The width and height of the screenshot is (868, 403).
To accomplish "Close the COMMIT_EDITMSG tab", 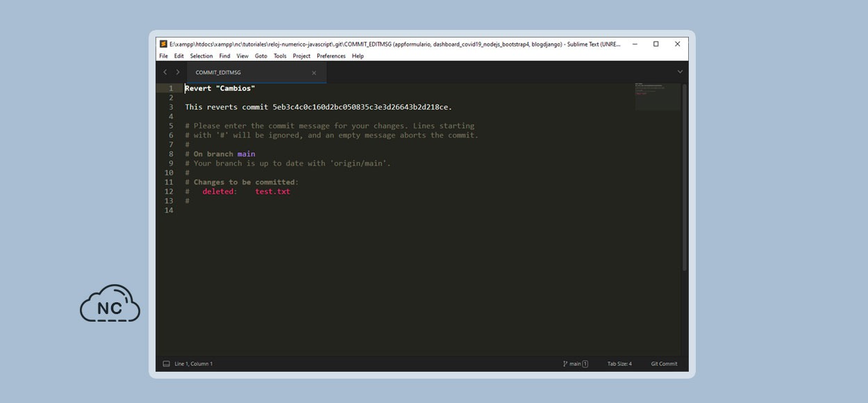I will pos(314,72).
